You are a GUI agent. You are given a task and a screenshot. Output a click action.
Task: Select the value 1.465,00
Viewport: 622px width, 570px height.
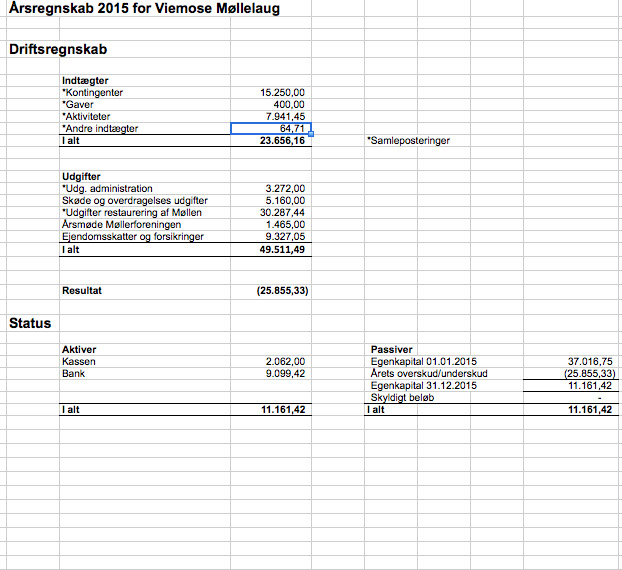(x=285, y=225)
